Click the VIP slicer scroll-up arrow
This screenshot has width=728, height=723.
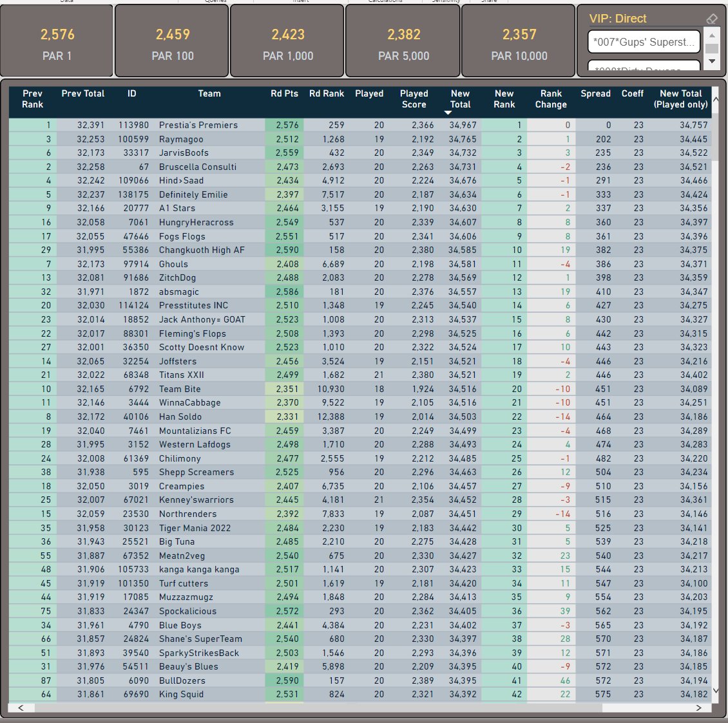(711, 36)
